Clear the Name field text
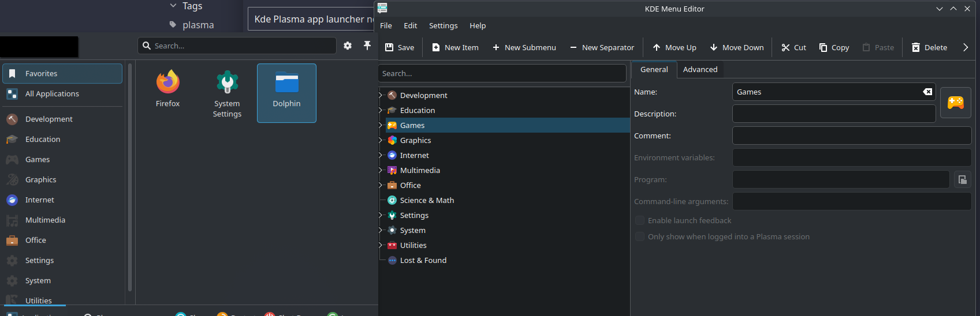The height and width of the screenshot is (316, 980). (x=927, y=92)
